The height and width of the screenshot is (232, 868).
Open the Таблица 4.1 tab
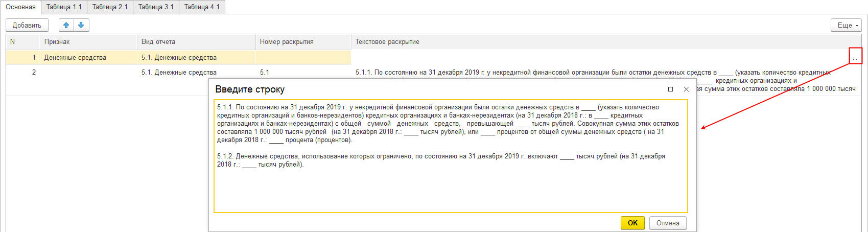[202, 7]
